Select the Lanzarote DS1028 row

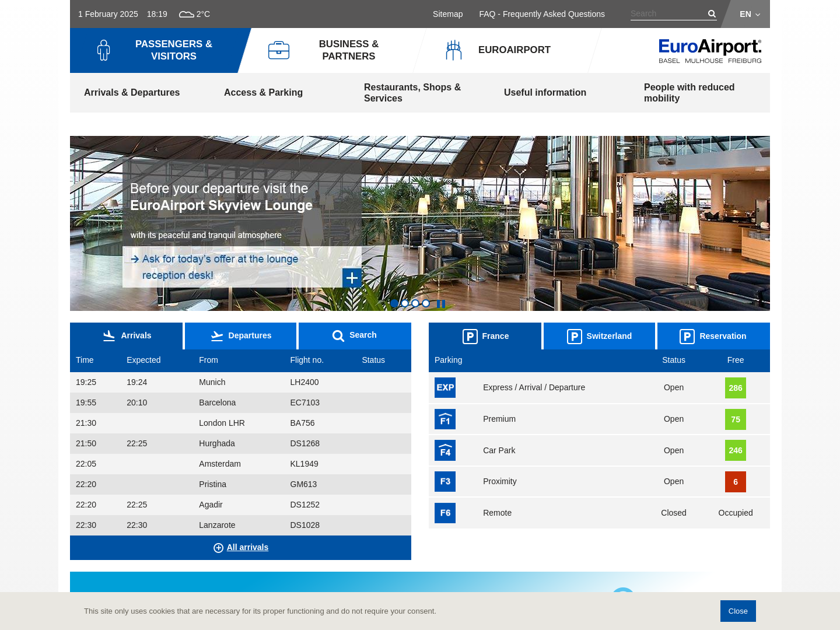click(x=240, y=525)
